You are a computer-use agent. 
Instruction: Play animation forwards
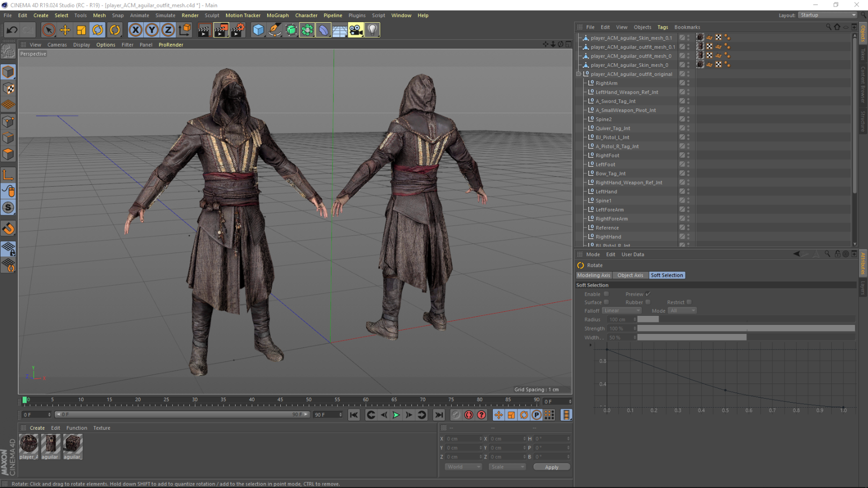(396, 415)
